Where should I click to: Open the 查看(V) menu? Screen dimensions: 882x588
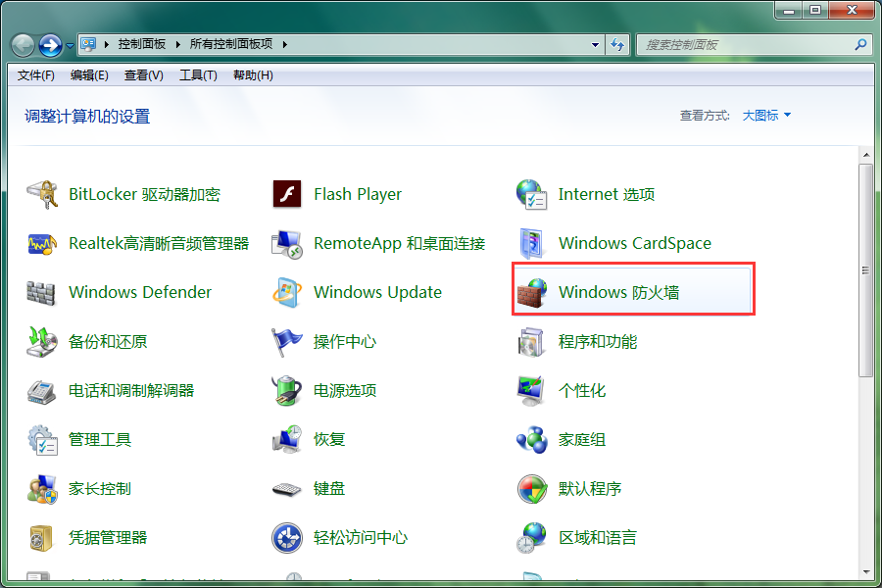click(143, 75)
